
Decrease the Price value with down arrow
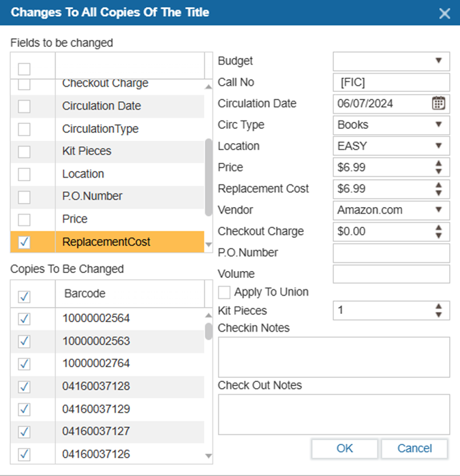[438, 172]
